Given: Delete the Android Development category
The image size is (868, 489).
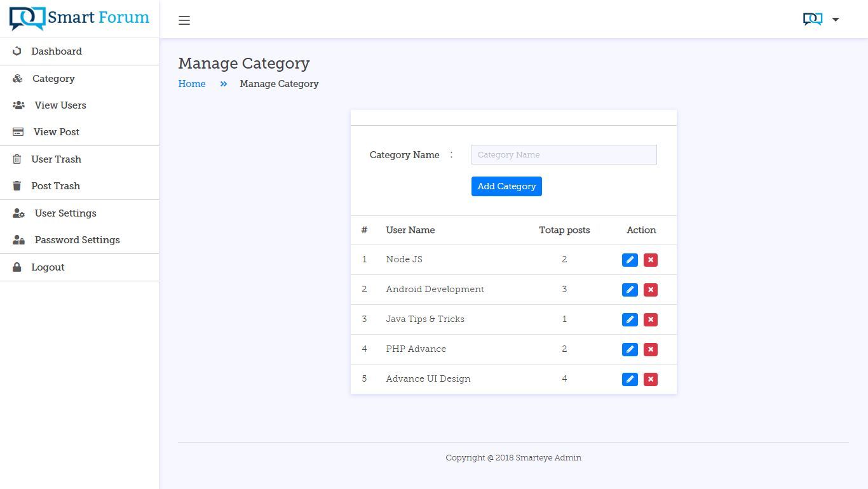Looking at the screenshot, I should coord(650,290).
